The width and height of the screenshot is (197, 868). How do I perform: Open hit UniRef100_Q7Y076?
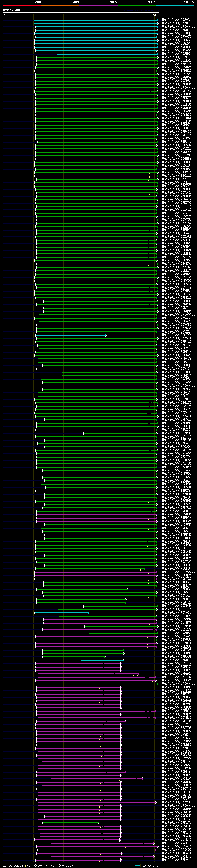point(177,23)
